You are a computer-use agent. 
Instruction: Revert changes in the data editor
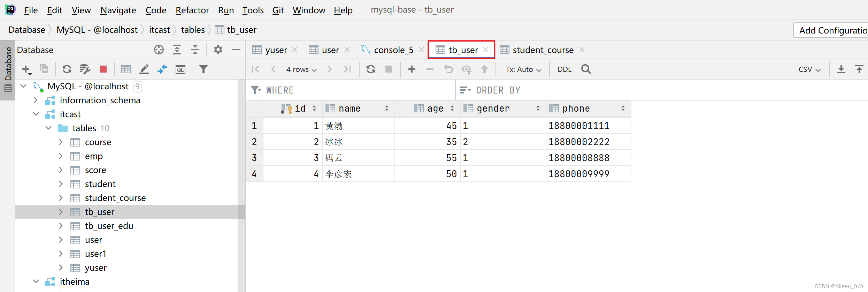[x=448, y=69]
